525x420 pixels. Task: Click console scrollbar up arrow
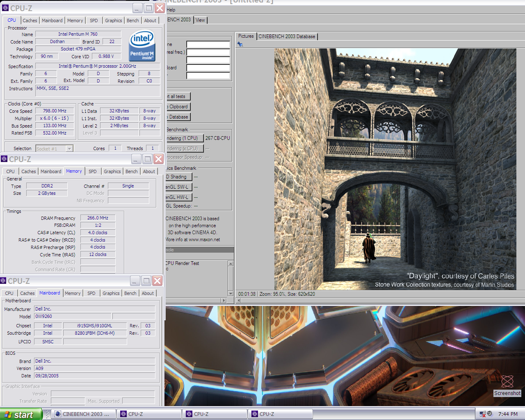tap(231, 263)
